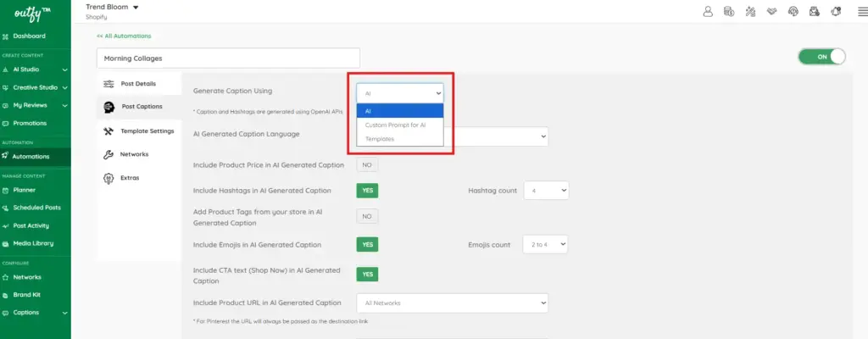Image resolution: width=868 pixels, height=339 pixels.
Task: Click the Planner calendar icon
Action: [6, 191]
